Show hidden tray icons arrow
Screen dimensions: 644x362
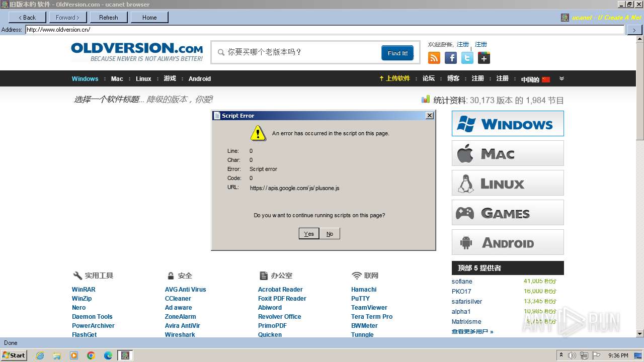(x=561, y=355)
